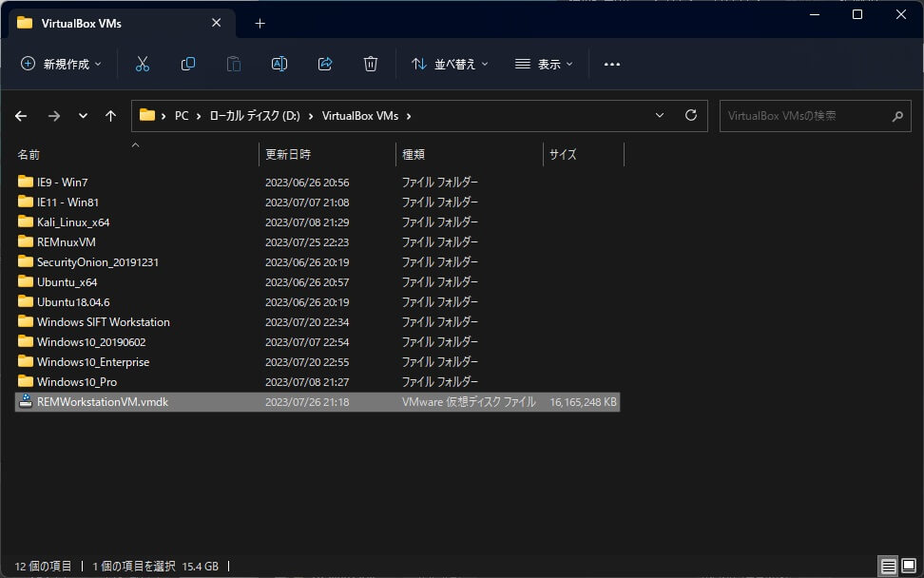Click date 2023/07/25 22:23
The width and height of the screenshot is (924, 578).
(307, 242)
